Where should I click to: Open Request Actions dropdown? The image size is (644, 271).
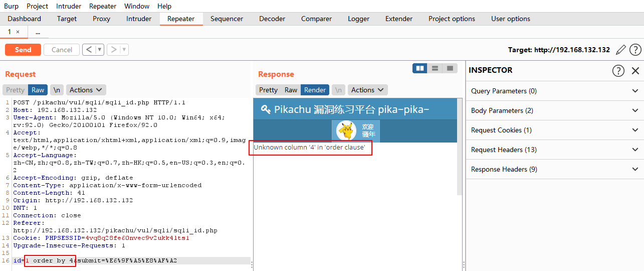[x=86, y=90]
